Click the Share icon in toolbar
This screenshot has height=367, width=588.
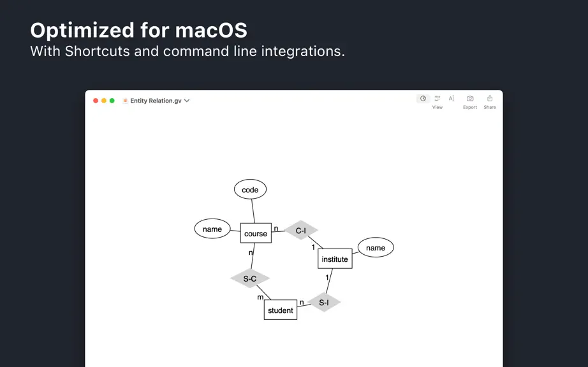490,99
